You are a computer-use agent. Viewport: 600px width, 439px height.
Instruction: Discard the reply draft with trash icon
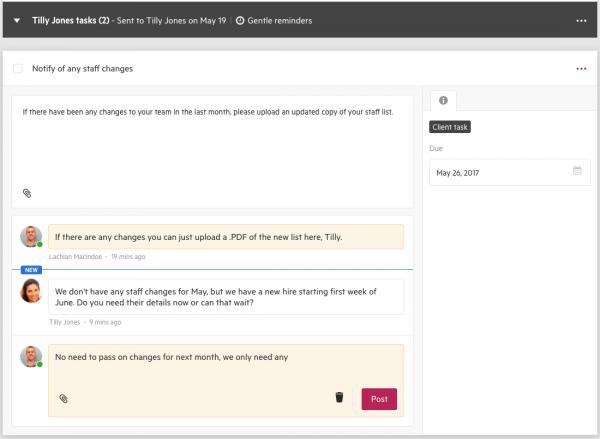339,397
